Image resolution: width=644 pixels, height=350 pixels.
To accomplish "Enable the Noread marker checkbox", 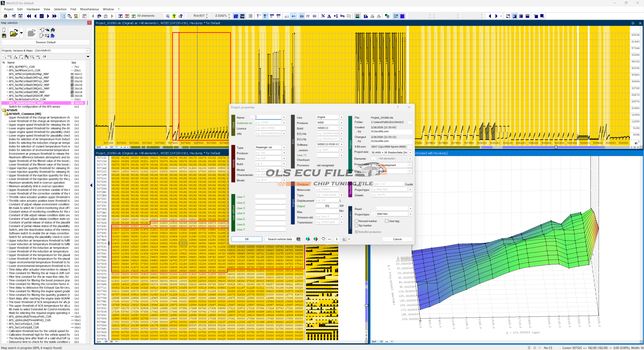I will pyautogui.click(x=356, y=221).
